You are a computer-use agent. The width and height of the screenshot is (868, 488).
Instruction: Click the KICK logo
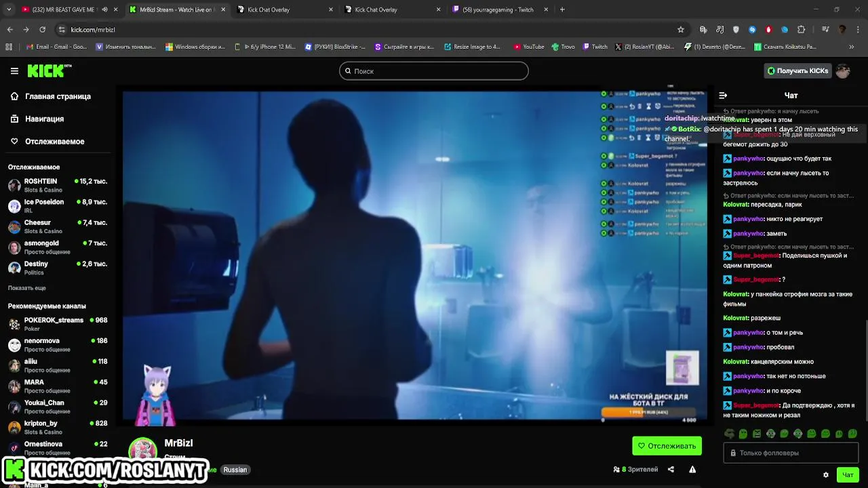[x=49, y=70]
